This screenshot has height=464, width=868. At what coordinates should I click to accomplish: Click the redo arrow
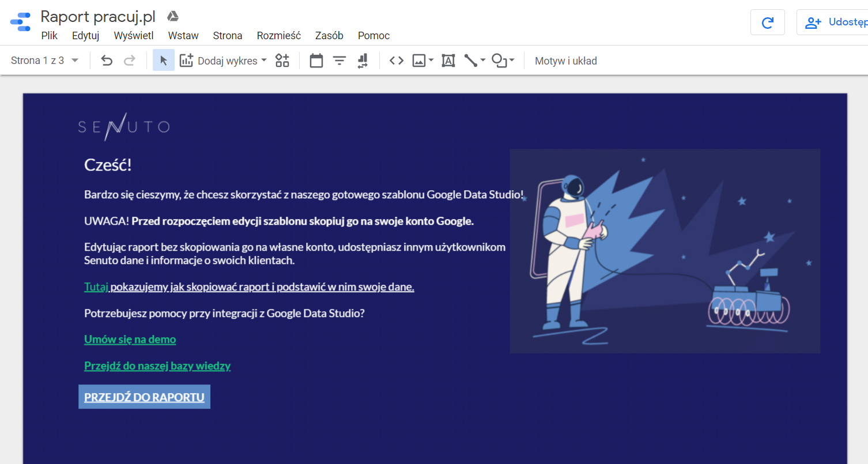[x=130, y=61]
